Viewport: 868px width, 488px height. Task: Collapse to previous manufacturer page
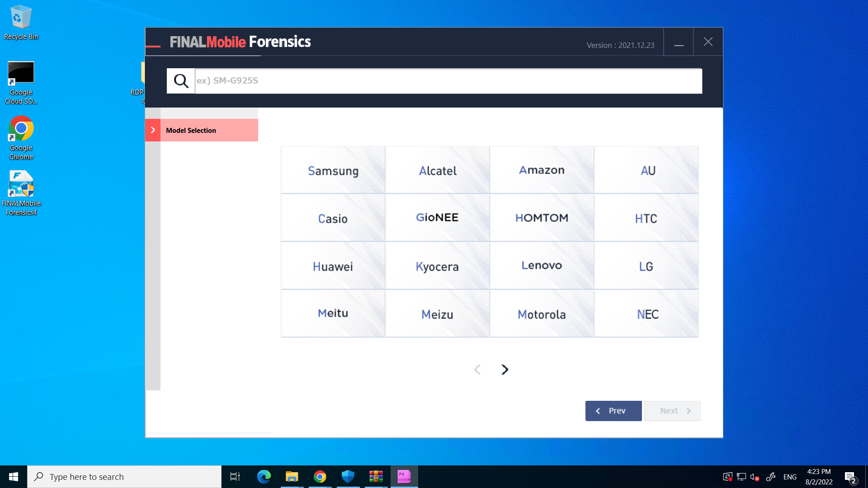477,370
